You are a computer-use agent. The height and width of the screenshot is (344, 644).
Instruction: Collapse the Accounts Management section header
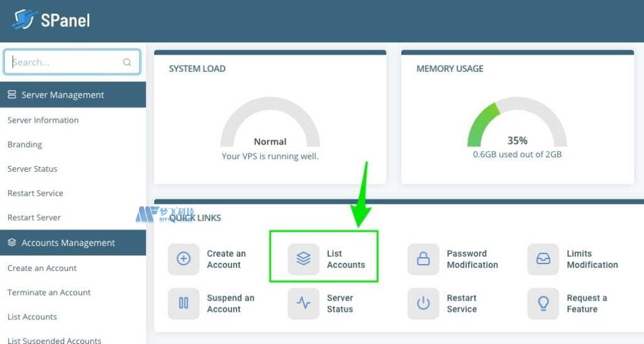click(x=73, y=243)
